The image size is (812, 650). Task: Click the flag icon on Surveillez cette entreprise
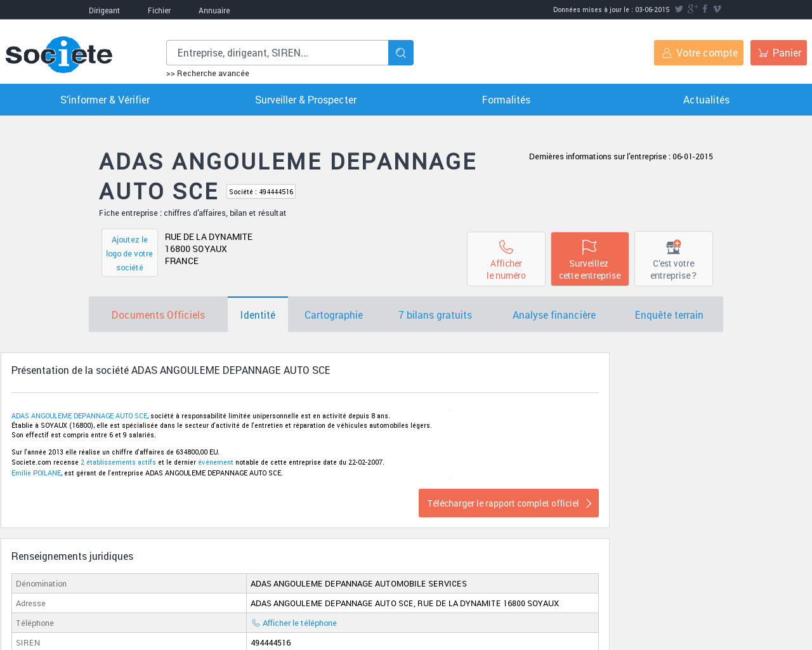590,247
